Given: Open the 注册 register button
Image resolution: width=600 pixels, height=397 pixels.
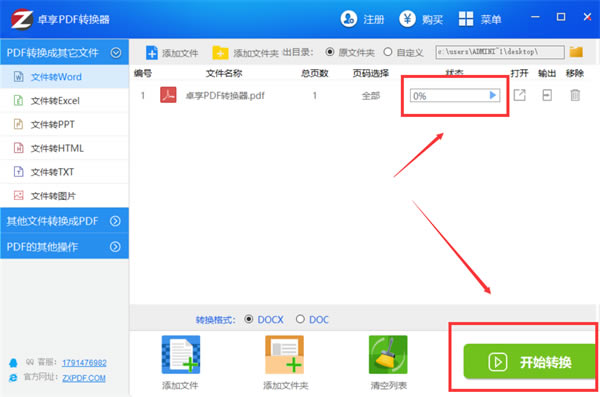Looking at the screenshot, I should (362, 19).
